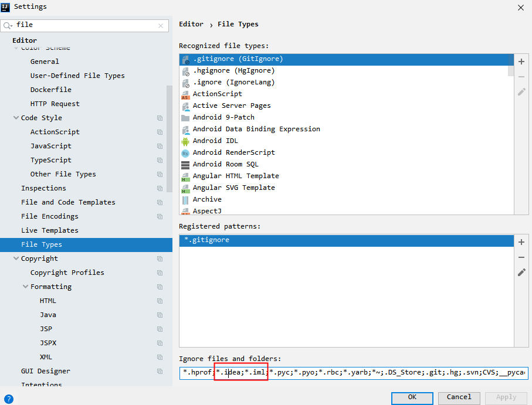This screenshot has width=532, height=405.
Task: Click the Android Room SQL icon
Action: click(x=185, y=165)
